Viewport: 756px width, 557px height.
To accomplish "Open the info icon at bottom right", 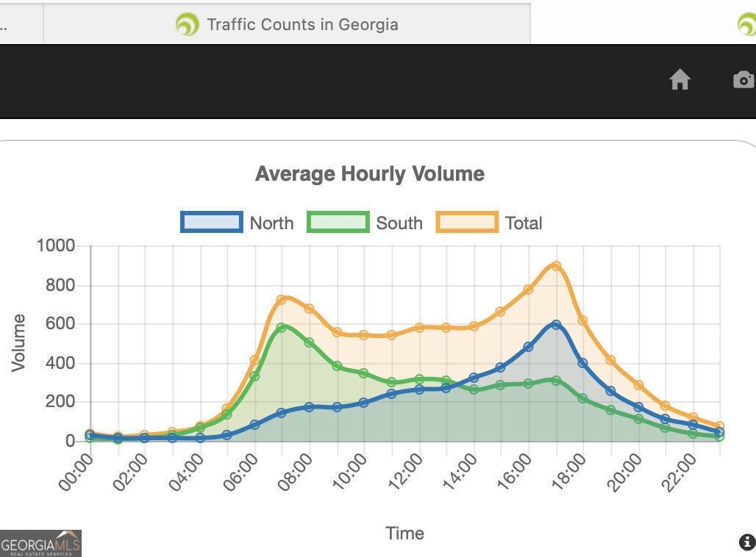I will coord(746,542).
